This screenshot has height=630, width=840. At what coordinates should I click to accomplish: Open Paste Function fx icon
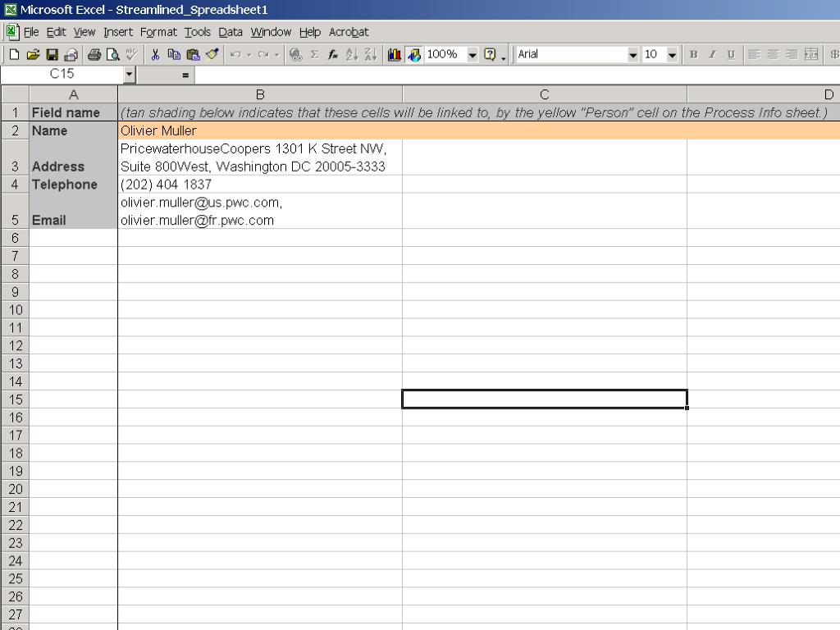click(x=333, y=54)
